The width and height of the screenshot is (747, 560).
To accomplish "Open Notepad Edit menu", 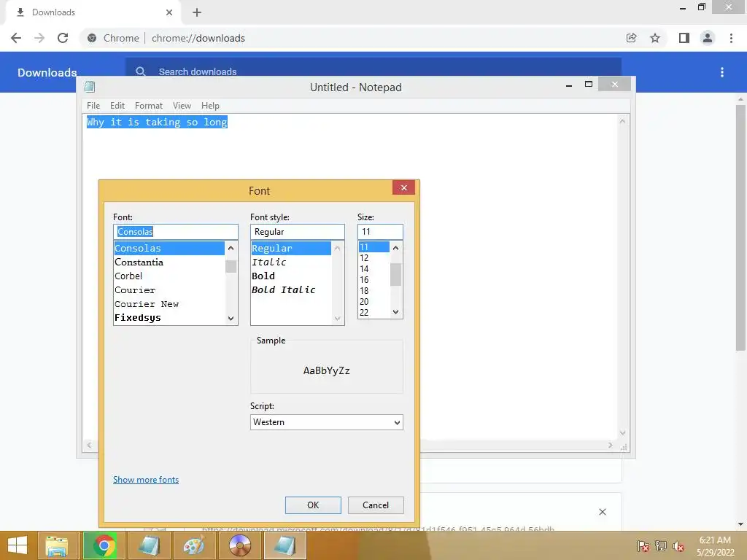I will (117, 106).
